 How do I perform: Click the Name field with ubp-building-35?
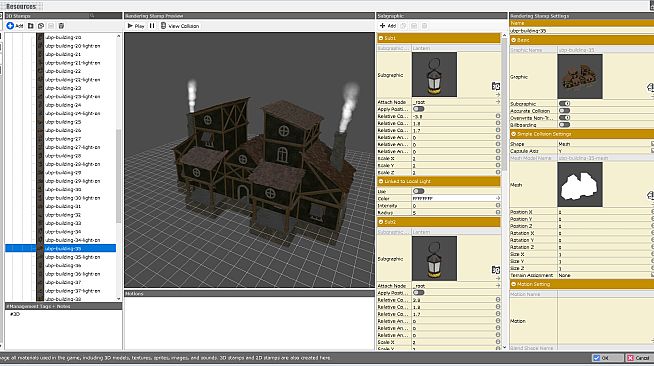(x=582, y=31)
